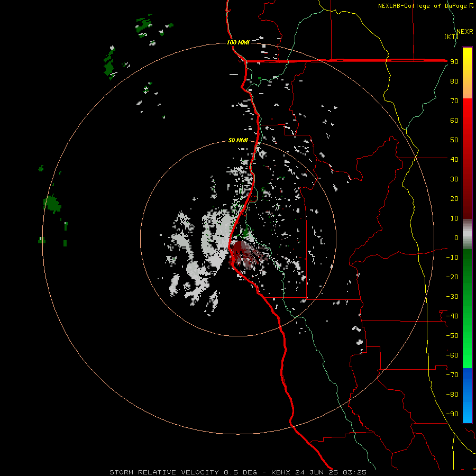Click the NEXLAB-College of DuPage credit text
The height and width of the screenshot is (476, 476).
click(x=425, y=6)
